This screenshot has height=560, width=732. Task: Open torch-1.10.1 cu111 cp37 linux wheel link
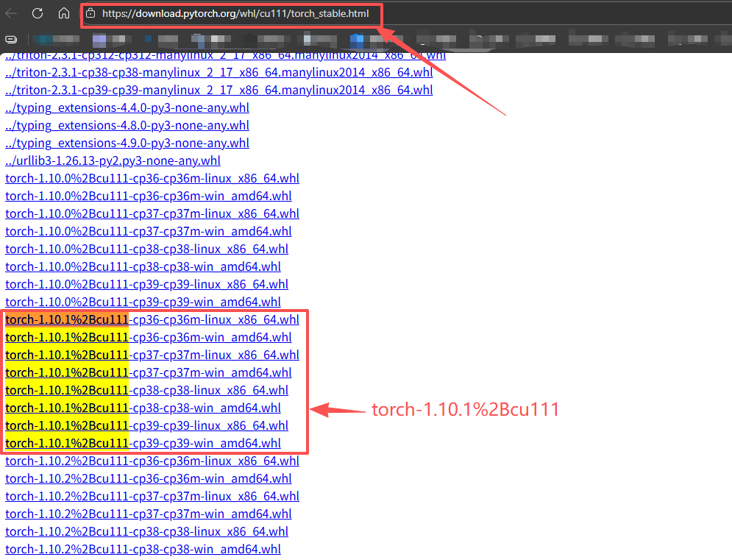point(152,355)
